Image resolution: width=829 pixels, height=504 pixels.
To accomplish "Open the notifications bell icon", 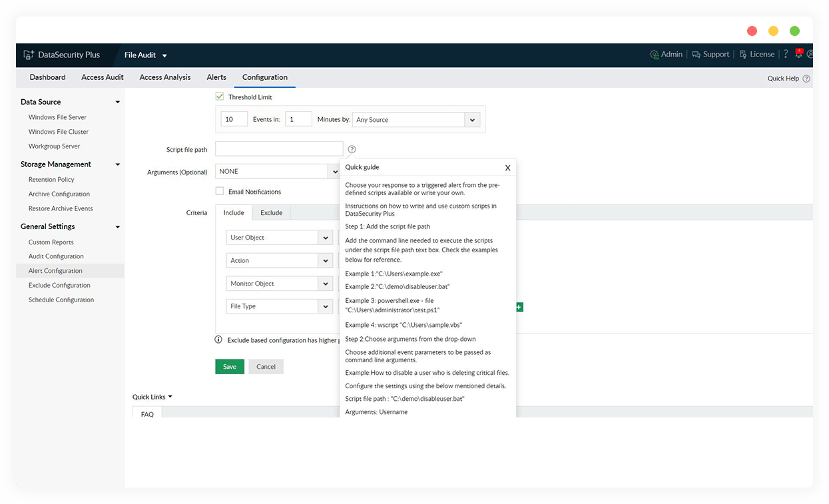I will (799, 54).
